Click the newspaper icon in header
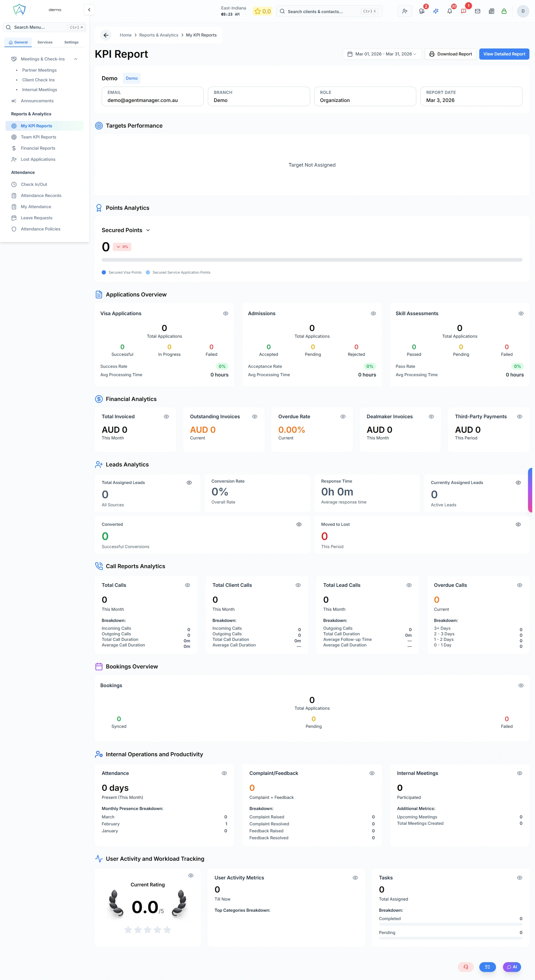 491,11
